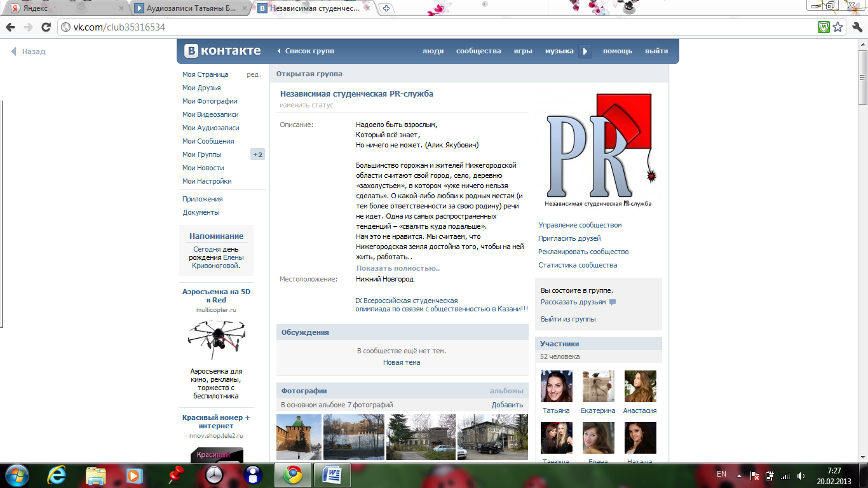The image size is (868, 488).
Task: Open Управление сообществом
Action: point(580,225)
